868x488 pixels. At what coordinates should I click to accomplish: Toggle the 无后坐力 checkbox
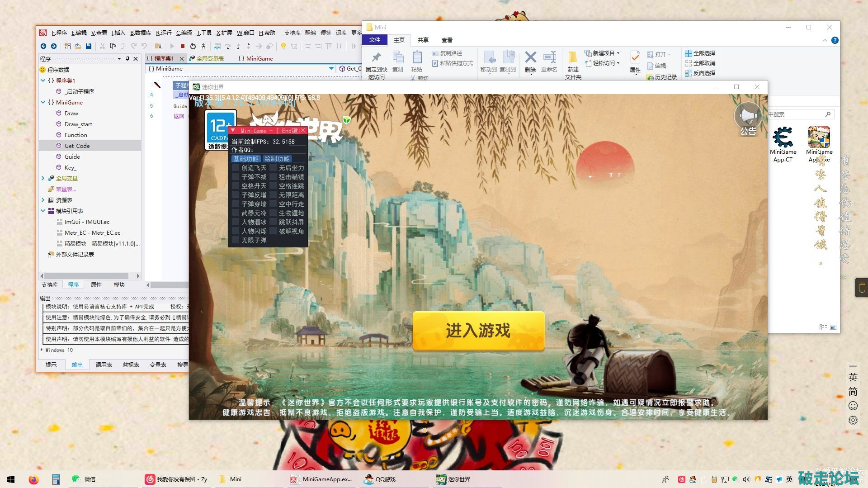coord(273,168)
